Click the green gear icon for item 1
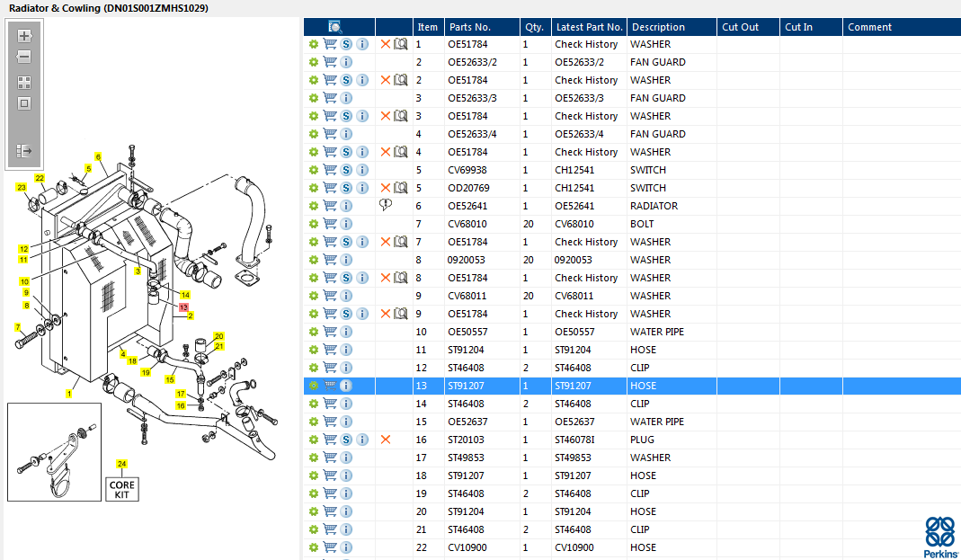The width and height of the screenshot is (961, 560). 313,44
